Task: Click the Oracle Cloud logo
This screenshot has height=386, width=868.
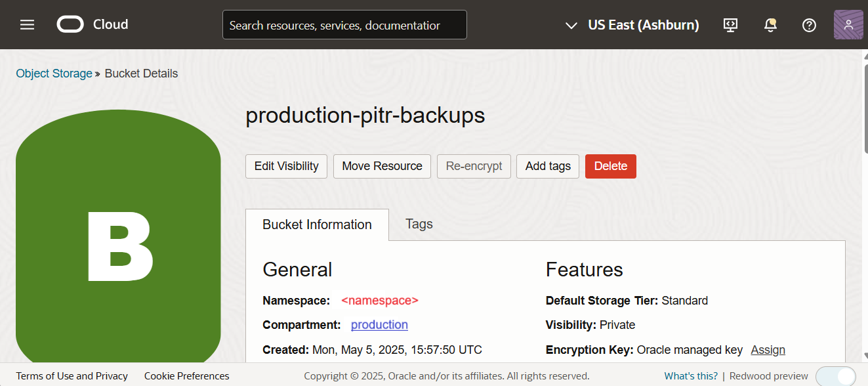Action: [93, 25]
